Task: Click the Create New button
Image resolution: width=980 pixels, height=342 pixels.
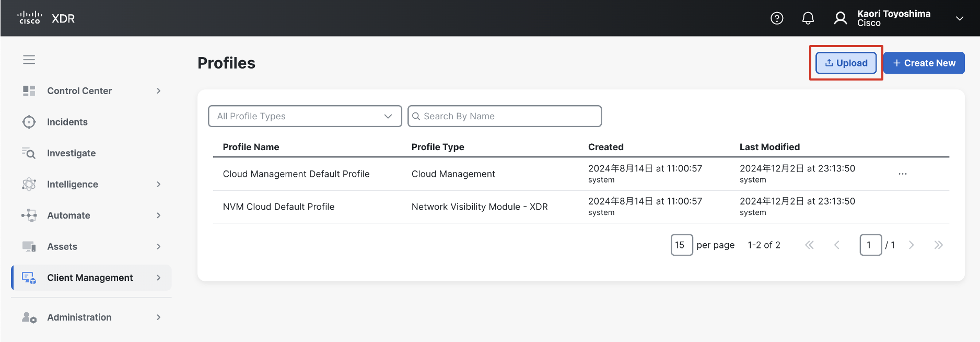Action: point(924,63)
